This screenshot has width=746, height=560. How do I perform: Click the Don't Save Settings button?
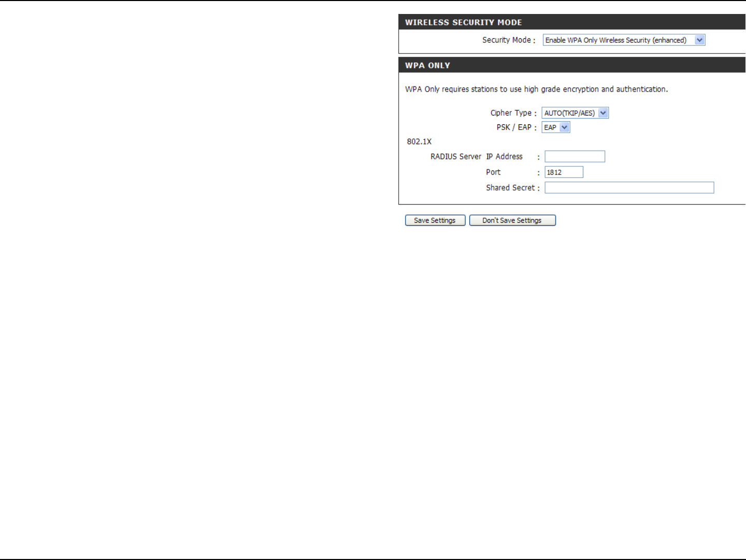point(512,220)
